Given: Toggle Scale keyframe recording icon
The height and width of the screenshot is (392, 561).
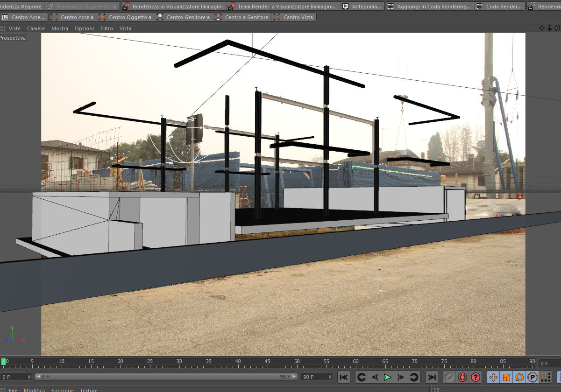Looking at the screenshot, I should tap(506, 377).
